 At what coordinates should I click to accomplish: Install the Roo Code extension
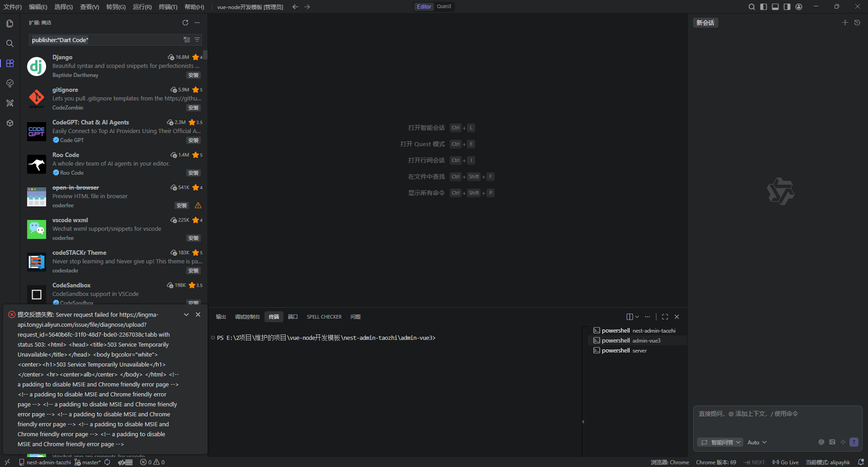(193, 173)
